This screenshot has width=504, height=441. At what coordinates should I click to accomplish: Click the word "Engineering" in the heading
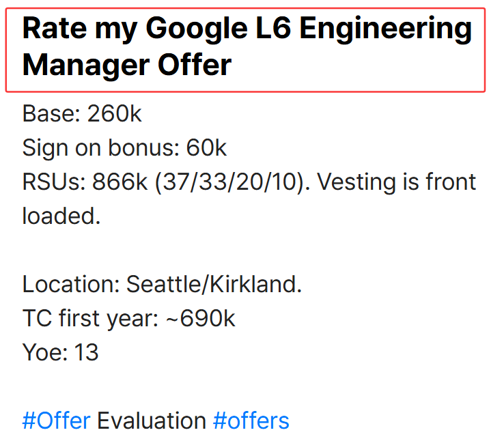[386, 29]
